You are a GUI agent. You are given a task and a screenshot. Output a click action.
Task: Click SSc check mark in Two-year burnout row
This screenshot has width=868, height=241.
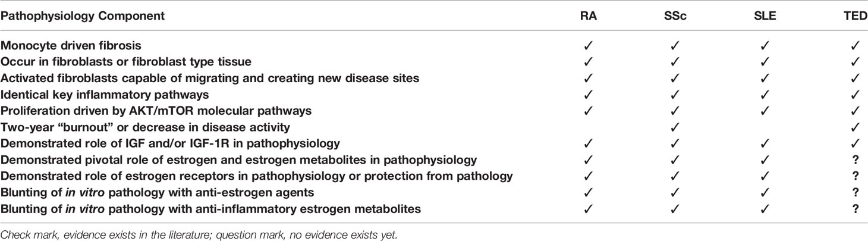[677, 126]
